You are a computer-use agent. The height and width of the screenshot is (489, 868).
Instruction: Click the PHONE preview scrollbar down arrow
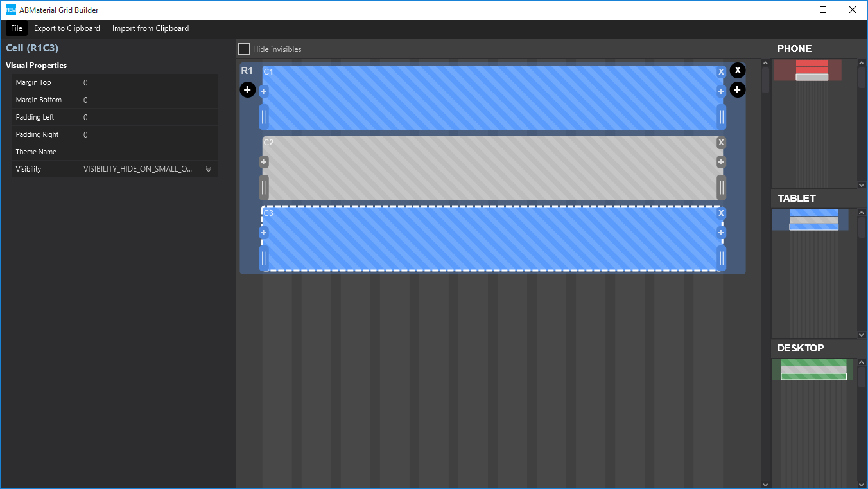pyautogui.click(x=862, y=185)
